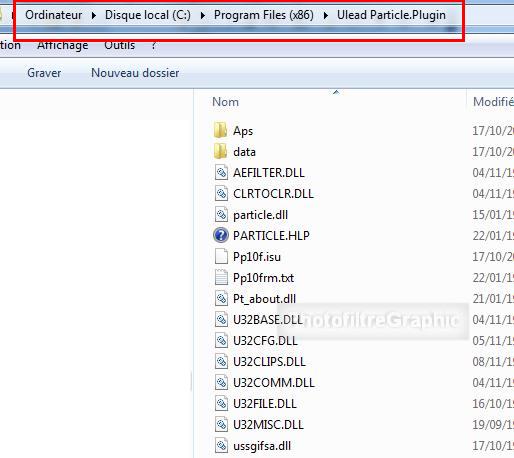Click the Pt_about.dll file name
The width and height of the screenshot is (514, 458).
264,299
